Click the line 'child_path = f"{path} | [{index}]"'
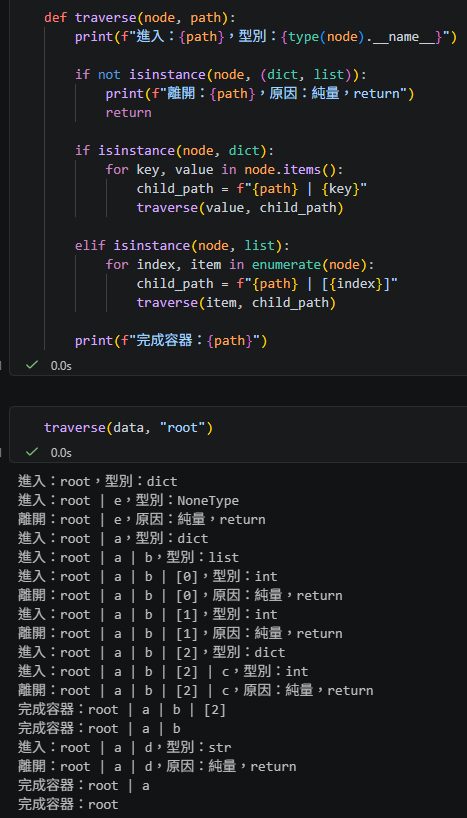Screen dimensions: 467x818 pyautogui.click(x=268, y=284)
